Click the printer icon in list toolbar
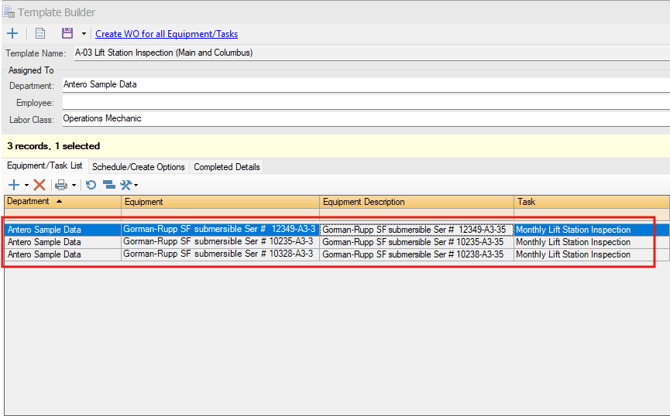Image resolution: width=670 pixels, height=416 pixels. click(x=61, y=185)
